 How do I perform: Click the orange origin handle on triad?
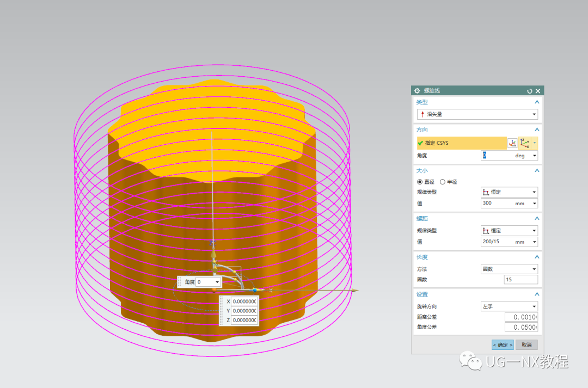[x=214, y=290]
